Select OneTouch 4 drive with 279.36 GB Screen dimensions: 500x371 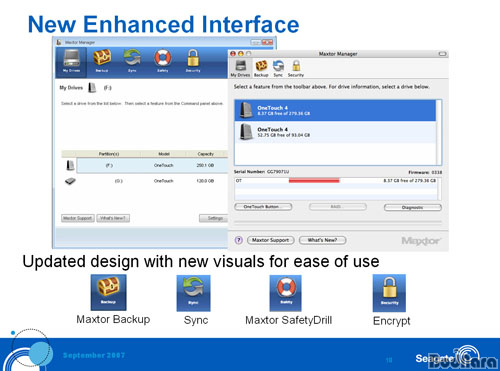pos(335,110)
